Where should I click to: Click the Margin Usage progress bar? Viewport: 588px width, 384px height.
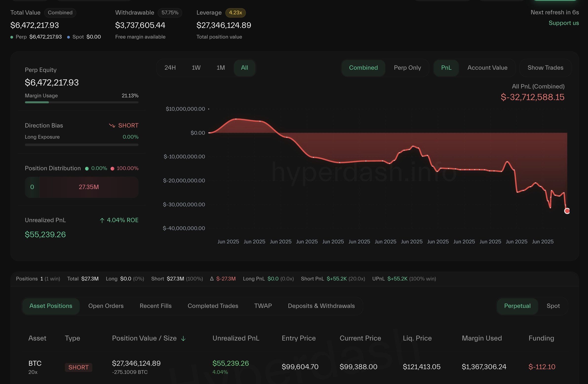(x=81, y=102)
